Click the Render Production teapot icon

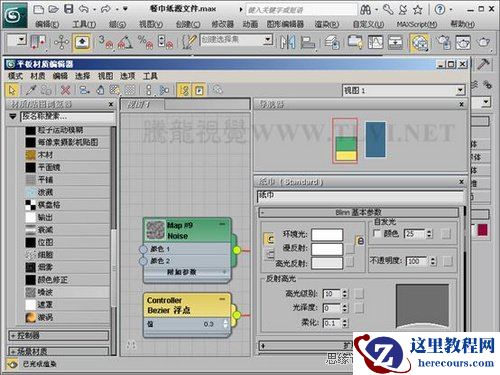tap(483, 42)
